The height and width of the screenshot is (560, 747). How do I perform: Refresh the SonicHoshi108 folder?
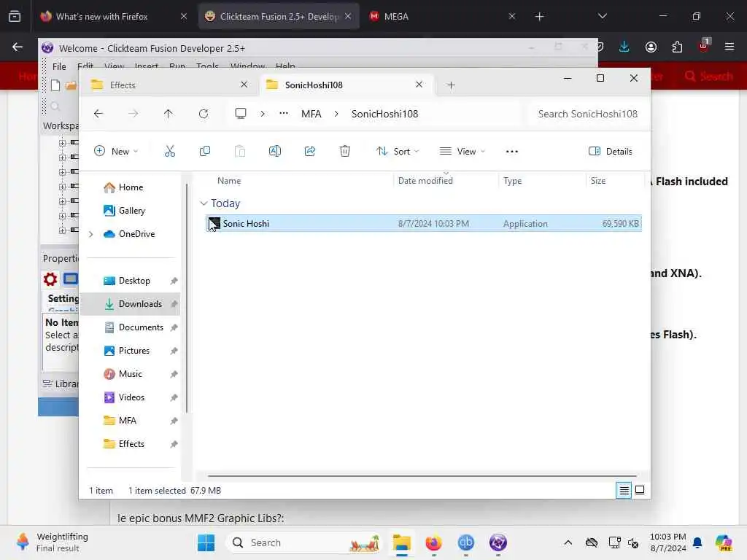click(x=204, y=114)
